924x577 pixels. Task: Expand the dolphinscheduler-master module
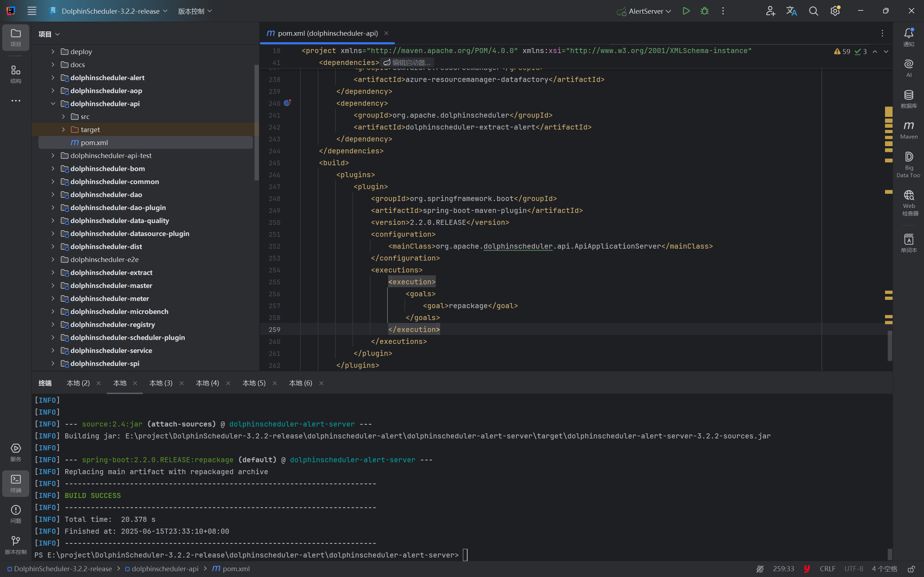53,285
